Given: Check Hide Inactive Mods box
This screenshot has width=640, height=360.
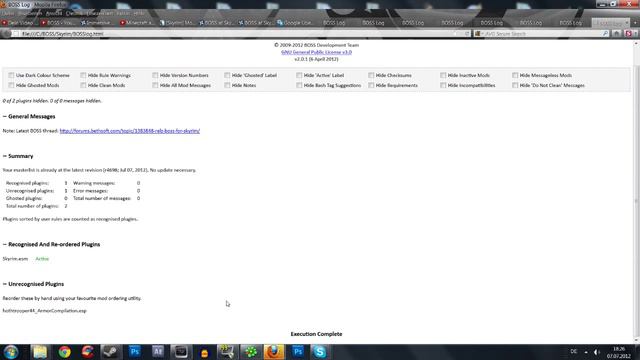Looking at the screenshot, I should tap(443, 75).
